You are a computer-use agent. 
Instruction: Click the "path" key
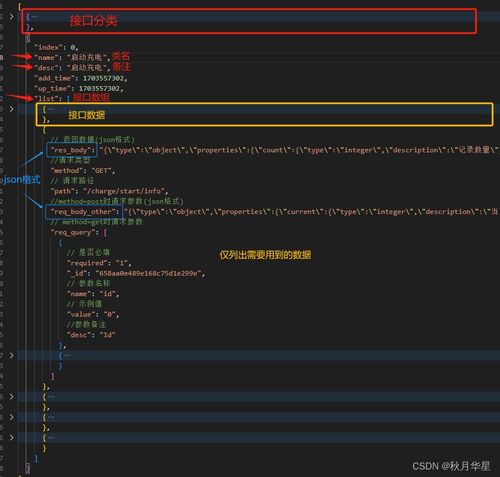[63, 191]
